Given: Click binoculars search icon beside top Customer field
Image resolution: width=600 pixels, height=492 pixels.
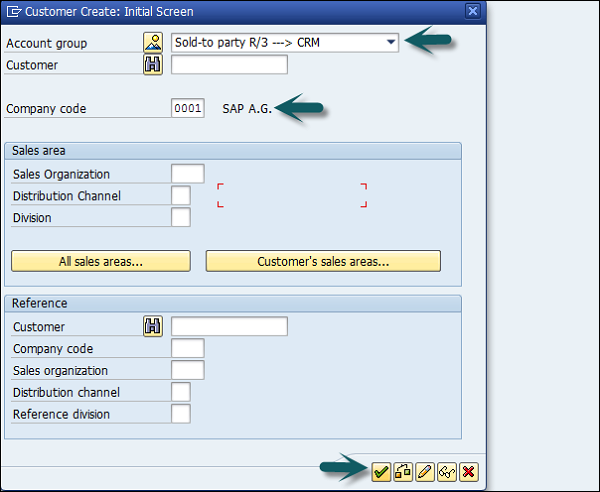Looking at the screenshot, I should pos(153,65).
